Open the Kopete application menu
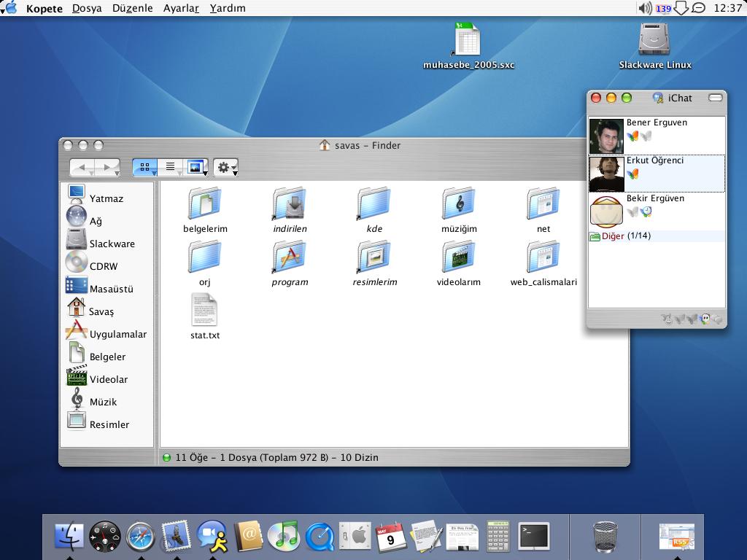This screenshot has height=560, width=747. pos(44,8)
